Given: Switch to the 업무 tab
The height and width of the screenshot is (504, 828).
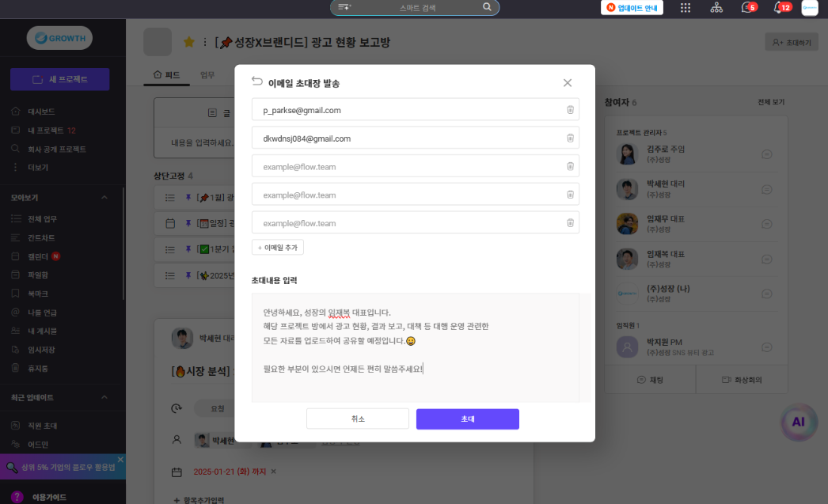Looking at the screenshot, I should (x=207, y=75).
